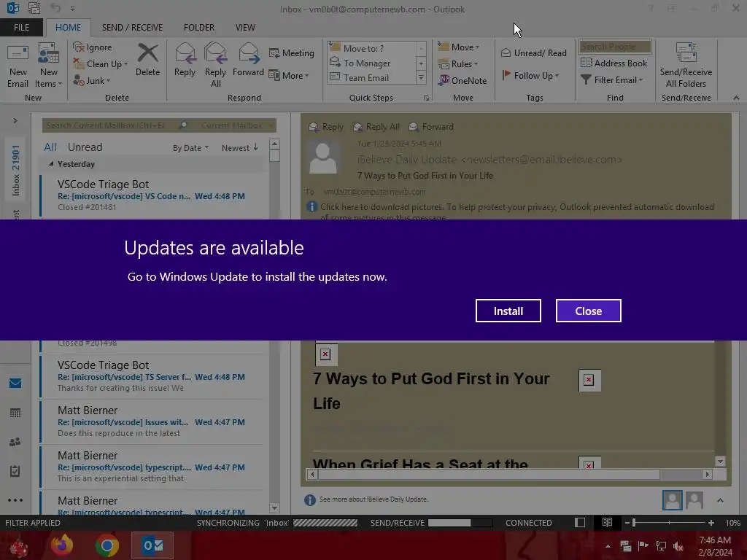Open the Junk options menu
Viewport: 747px width, 560px height.
tap(92, 80)
